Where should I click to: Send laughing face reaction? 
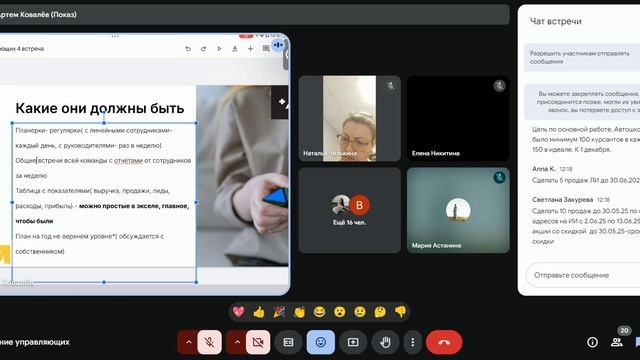320,312
